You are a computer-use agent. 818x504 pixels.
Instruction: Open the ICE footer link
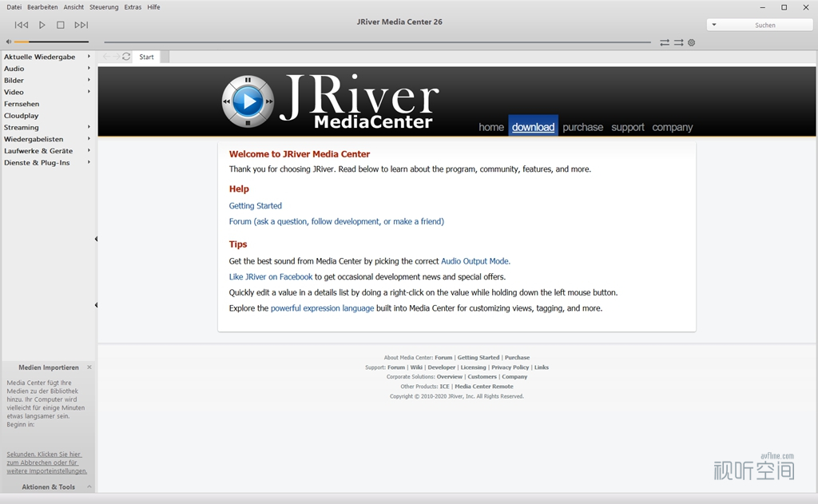[444, 387]
